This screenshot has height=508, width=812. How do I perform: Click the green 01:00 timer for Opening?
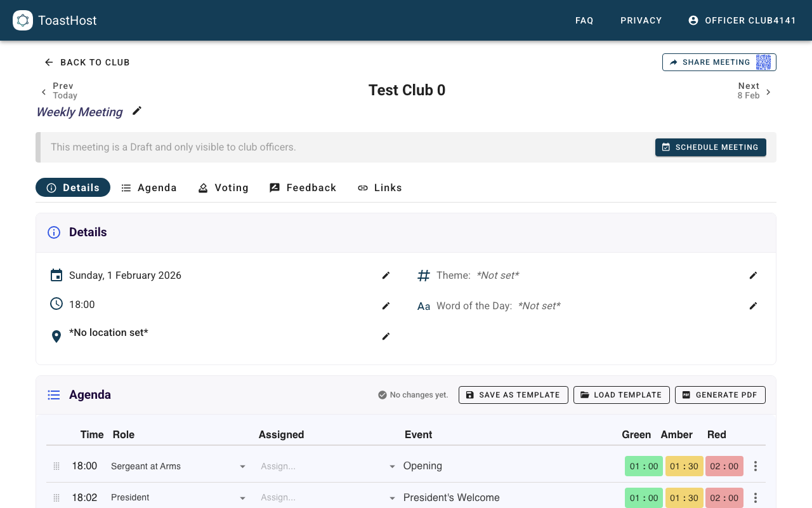pyautogui.click(x=644, y=466)
